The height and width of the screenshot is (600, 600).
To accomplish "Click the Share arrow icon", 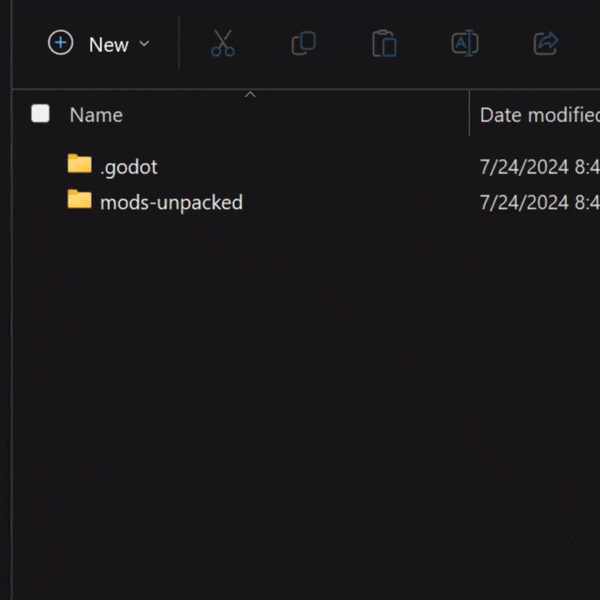I will click(x=546, y=44).
